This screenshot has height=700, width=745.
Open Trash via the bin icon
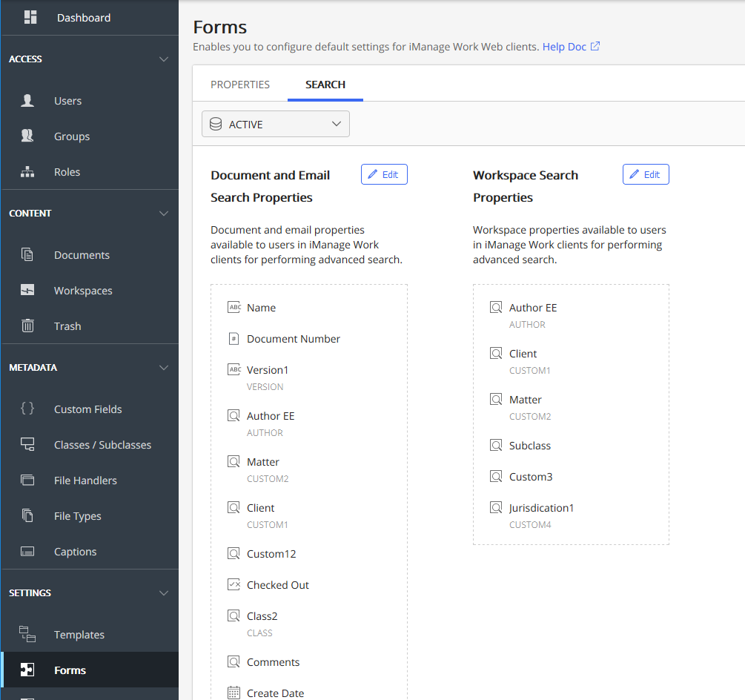(x=27, y=326)
